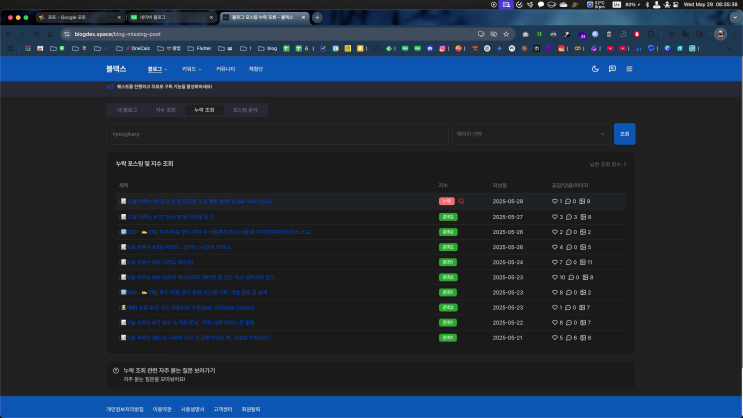
Task: Click the heart icon in the 2025-05-21 row
Action: (554, 338)
